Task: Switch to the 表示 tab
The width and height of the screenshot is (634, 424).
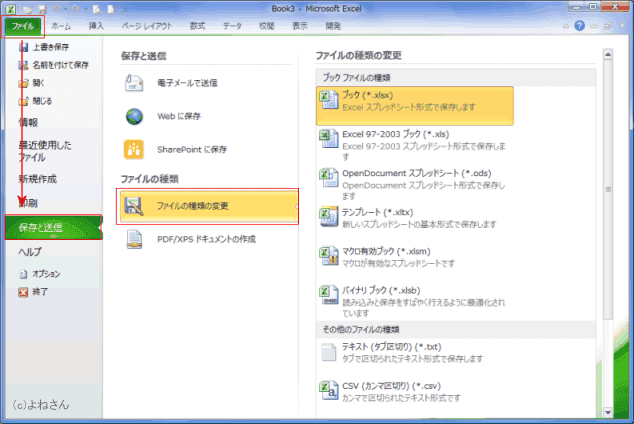Action: point(300,26)
